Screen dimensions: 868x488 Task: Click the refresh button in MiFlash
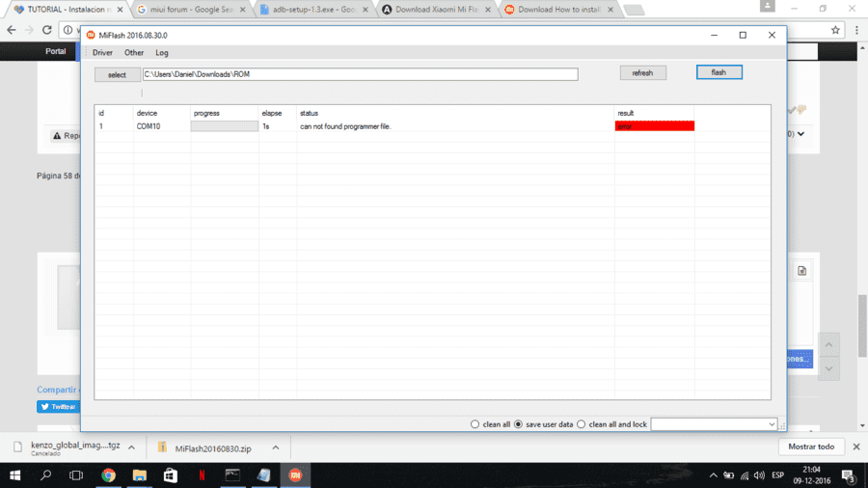pyautogui.click(x=642, y=73)
